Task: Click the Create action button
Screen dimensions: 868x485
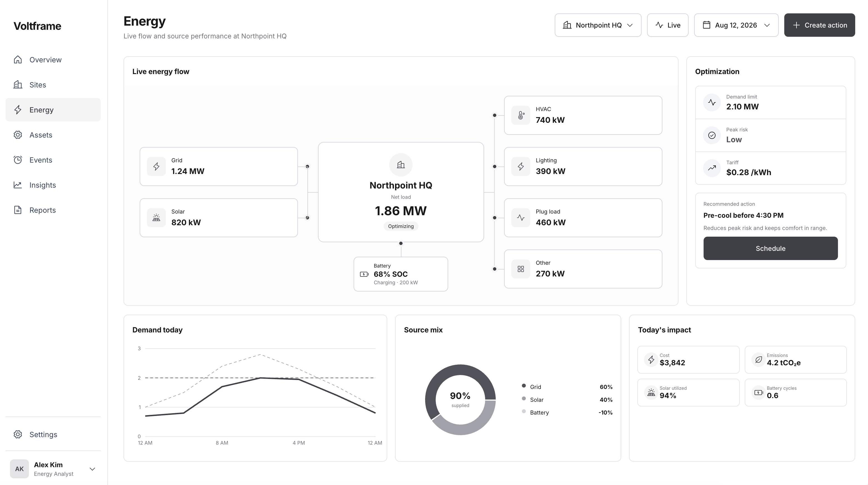Action: (819, 25)
